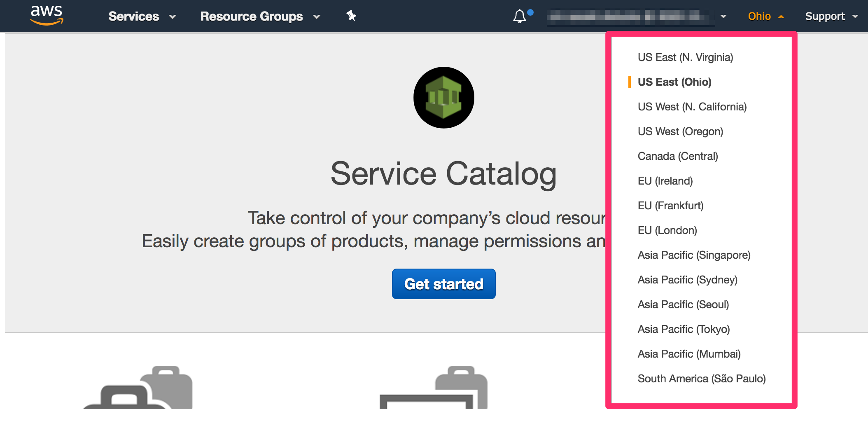
Task: Select the US East (N. Virginia) region
Action: click(685, 57)
